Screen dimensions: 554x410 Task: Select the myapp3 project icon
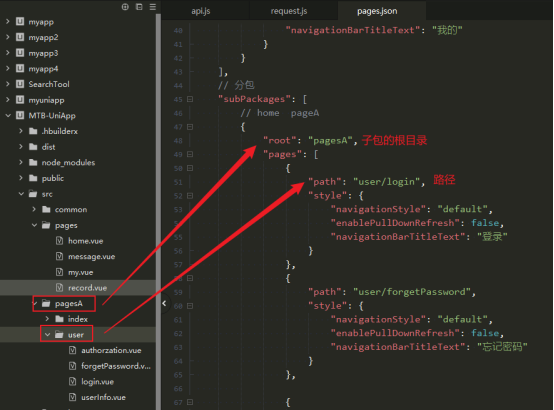[x=20, y=53]
